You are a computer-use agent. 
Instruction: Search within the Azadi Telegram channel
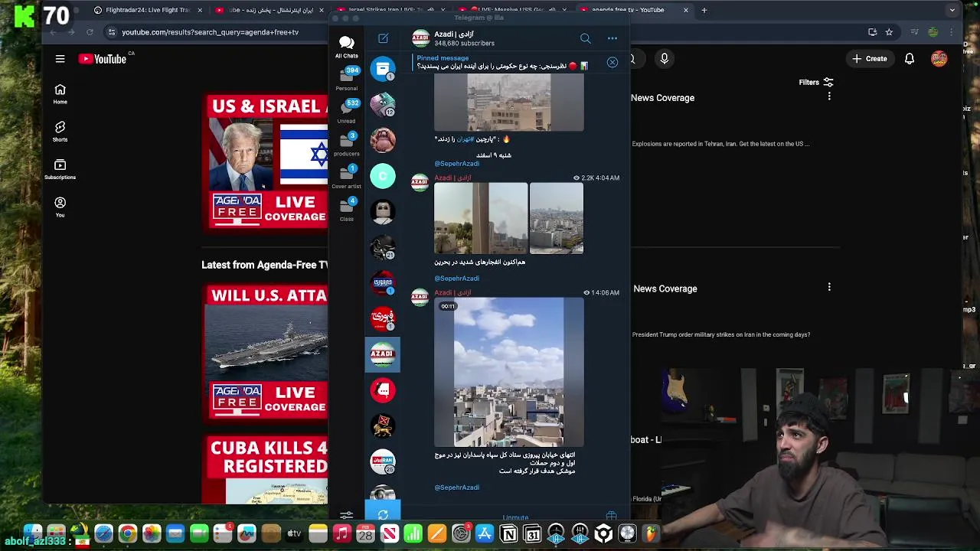[x=585, y=38]
